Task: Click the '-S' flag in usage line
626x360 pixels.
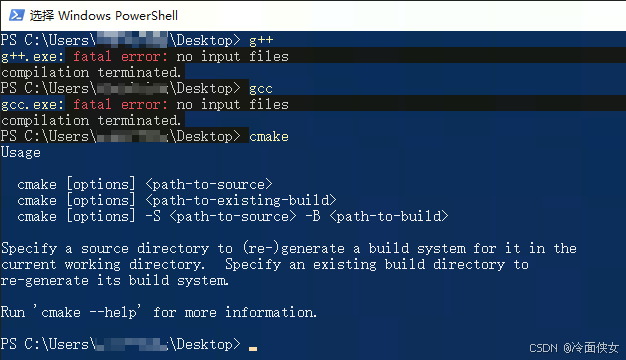Action: pyautogui.click(x=153, y=216)
